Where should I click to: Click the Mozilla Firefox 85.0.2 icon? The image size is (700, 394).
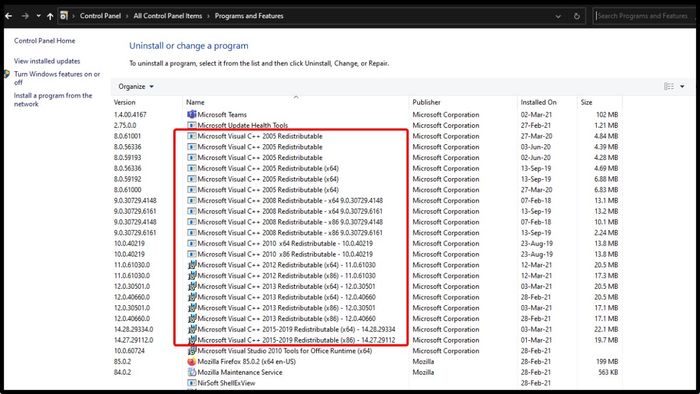point(192,361)
